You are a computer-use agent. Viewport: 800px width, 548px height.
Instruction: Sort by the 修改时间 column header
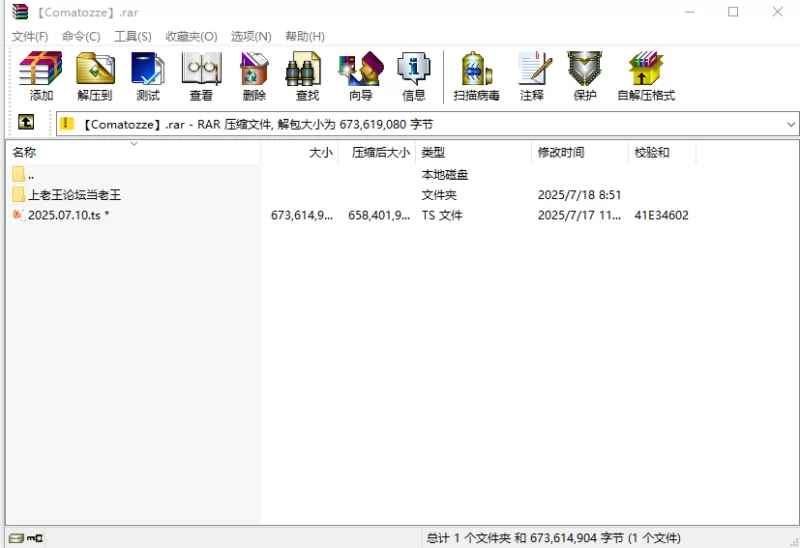point(580,152)
